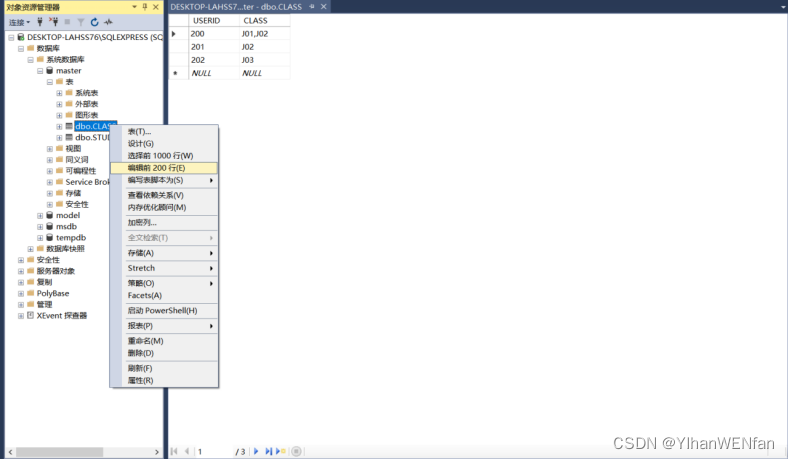Image resolution: width=789 pixels, height=459 pixels.
Task: Choose 加密列... menu entry
Action: tap(164, 222)
